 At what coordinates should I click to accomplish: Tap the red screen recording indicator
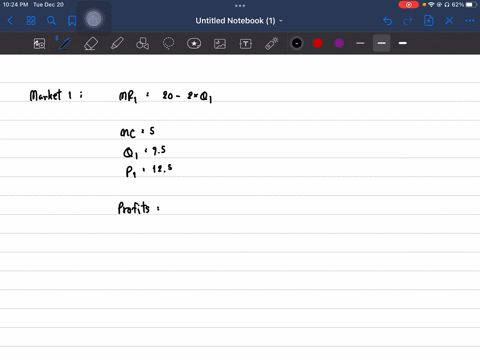pos(408,5)
